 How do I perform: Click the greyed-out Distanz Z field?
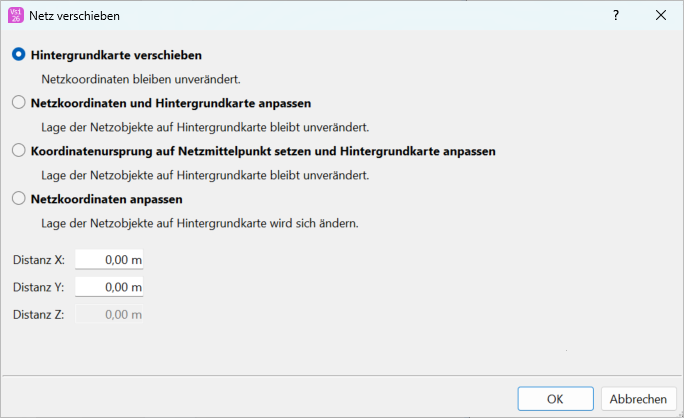tap(109, 314)
